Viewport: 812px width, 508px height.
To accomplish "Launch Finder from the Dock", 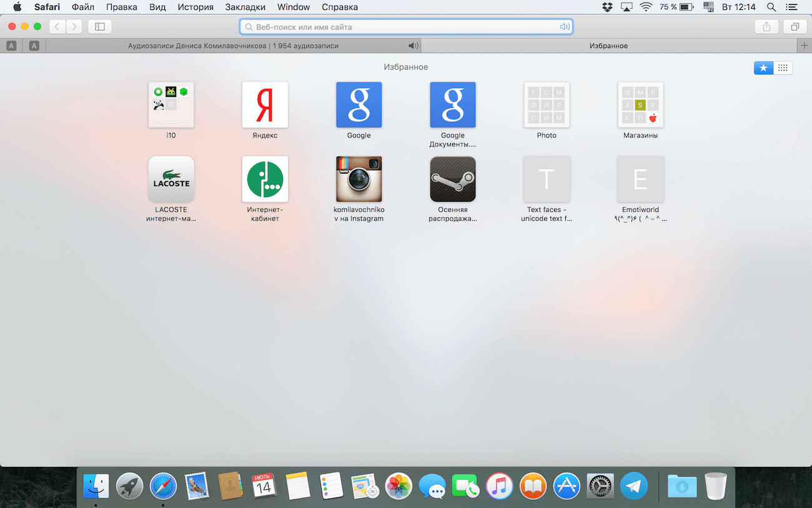I will 96,486.
